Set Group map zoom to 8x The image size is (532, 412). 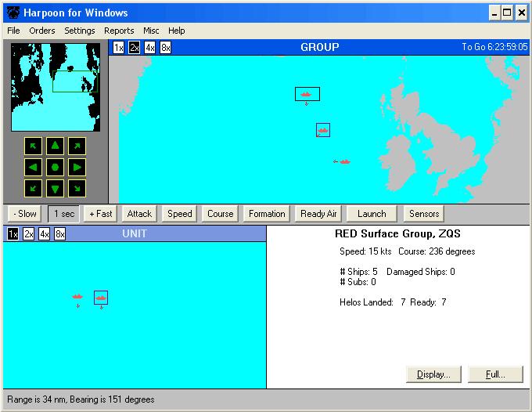[165, 47]
